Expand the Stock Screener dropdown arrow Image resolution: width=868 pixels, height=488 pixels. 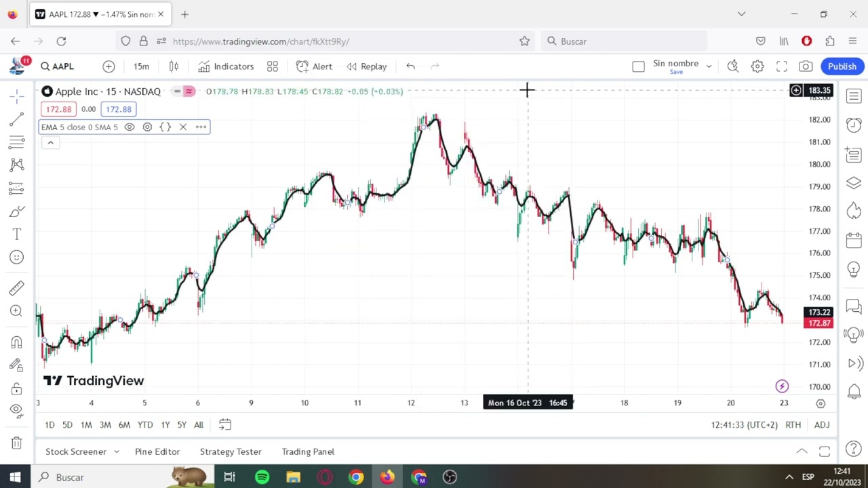point(117,451)
